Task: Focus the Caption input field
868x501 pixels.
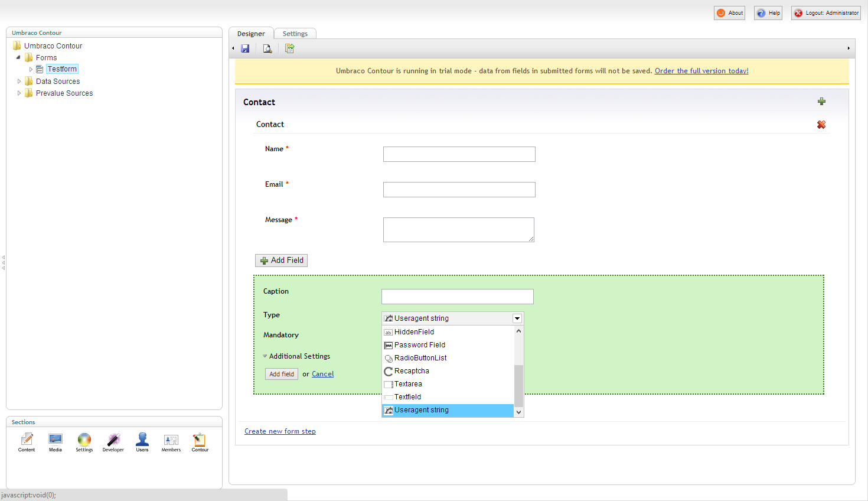Action: (x=458, y=297)
